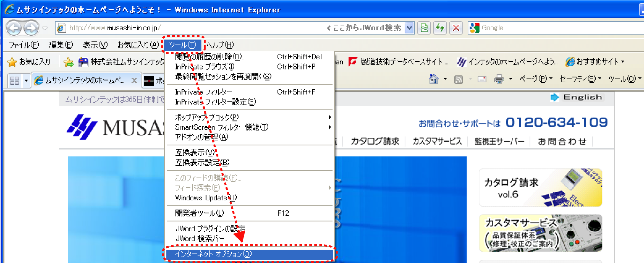This screenshot has width=644, height=263.
Task: Click the add to favorites bar star icon
Action: pos(68,62)
